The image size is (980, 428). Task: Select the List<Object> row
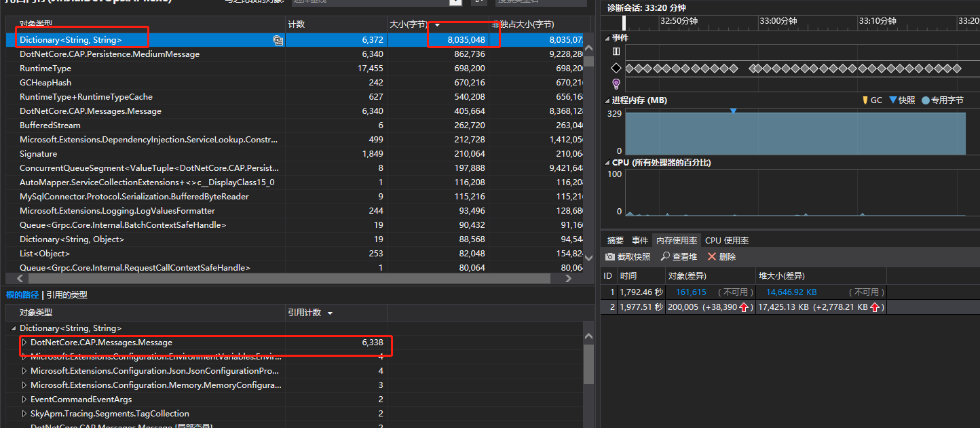[x=295, y=254]
